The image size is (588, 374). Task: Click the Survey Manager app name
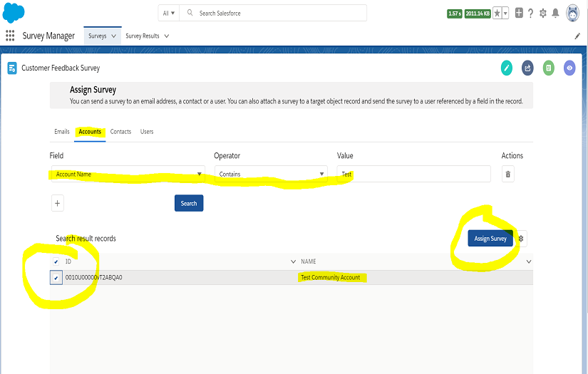click(x=48, y=36)
